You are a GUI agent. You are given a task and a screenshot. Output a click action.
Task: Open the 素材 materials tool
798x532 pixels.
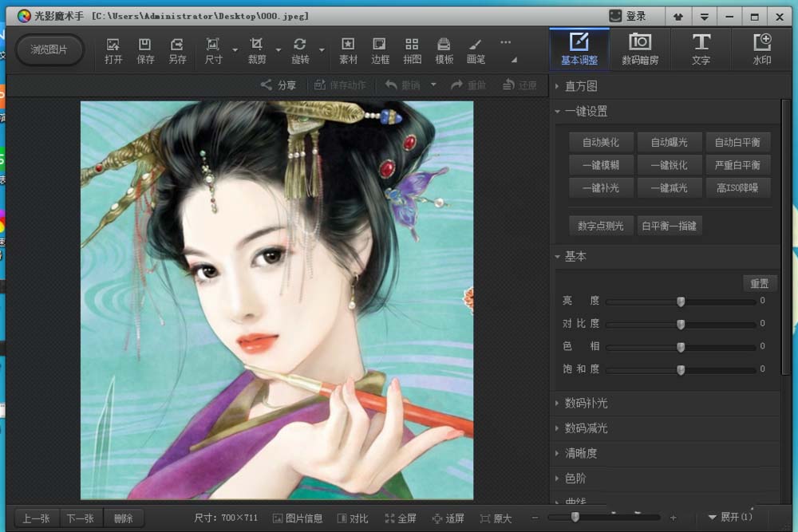tap(348, 50)
